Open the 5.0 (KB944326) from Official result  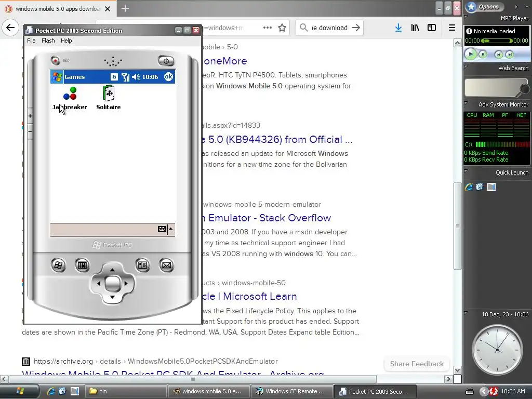click(278, 139)
